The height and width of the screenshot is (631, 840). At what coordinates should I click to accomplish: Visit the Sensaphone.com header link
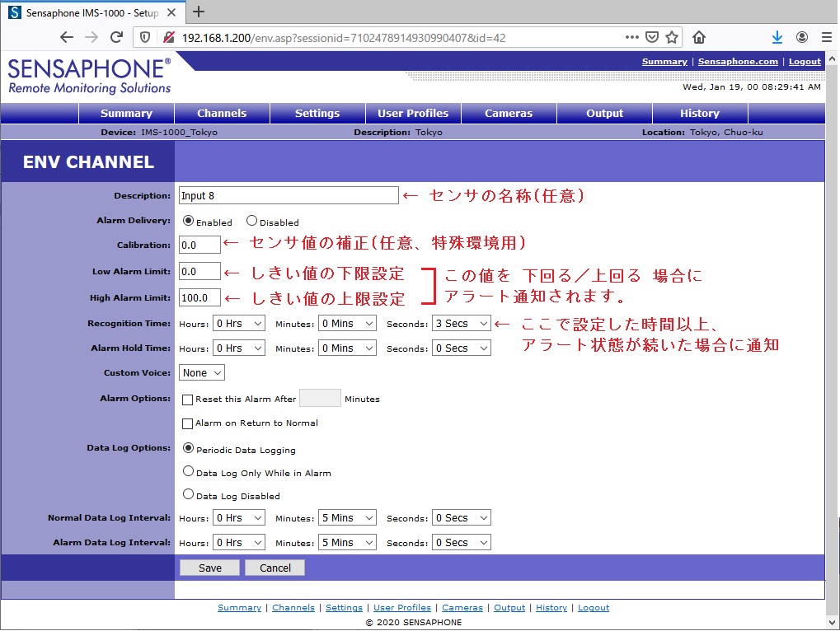(738, 62)
